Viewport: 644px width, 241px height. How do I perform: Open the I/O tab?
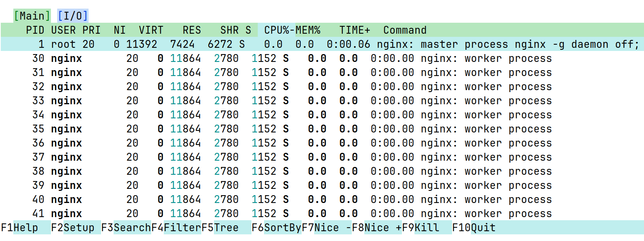(72, 16)
